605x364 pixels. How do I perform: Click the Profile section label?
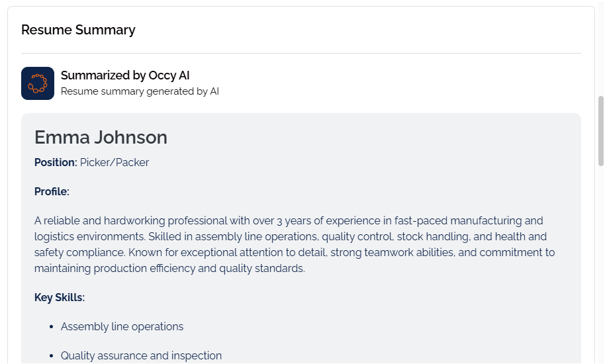point(52,192)
